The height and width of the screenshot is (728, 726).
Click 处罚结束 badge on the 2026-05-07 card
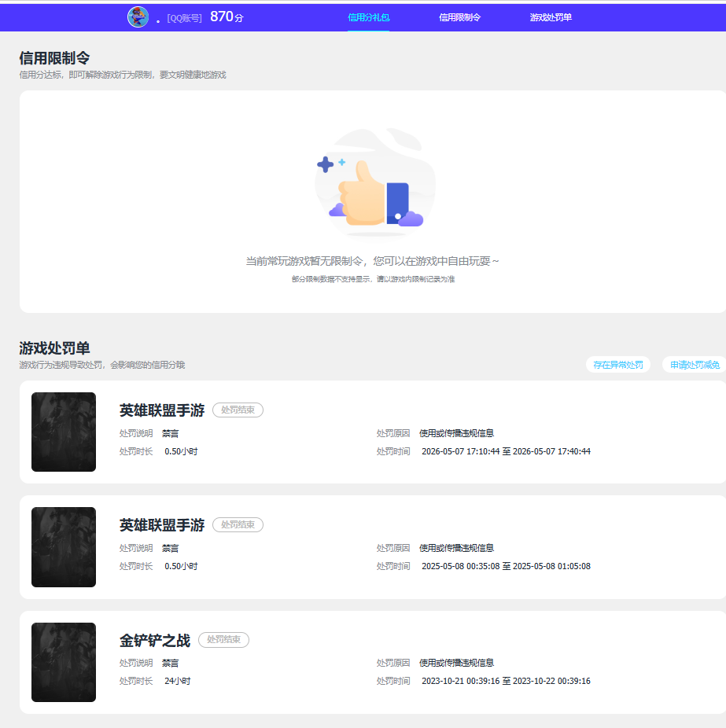pyautogui.click(x=238, y=410)
